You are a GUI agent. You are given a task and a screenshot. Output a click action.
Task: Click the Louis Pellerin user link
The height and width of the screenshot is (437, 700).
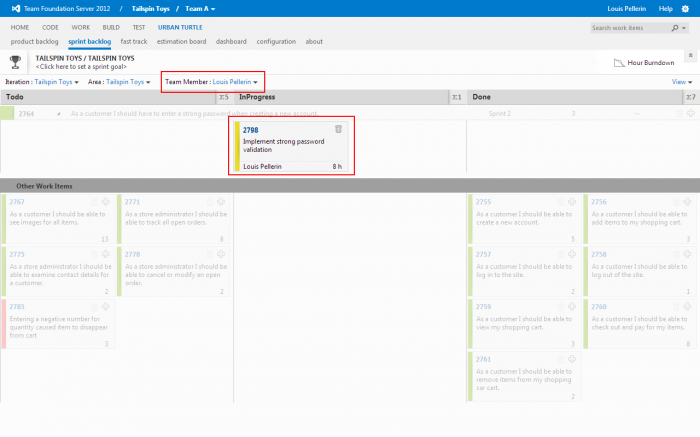click(x=626, y=8)
